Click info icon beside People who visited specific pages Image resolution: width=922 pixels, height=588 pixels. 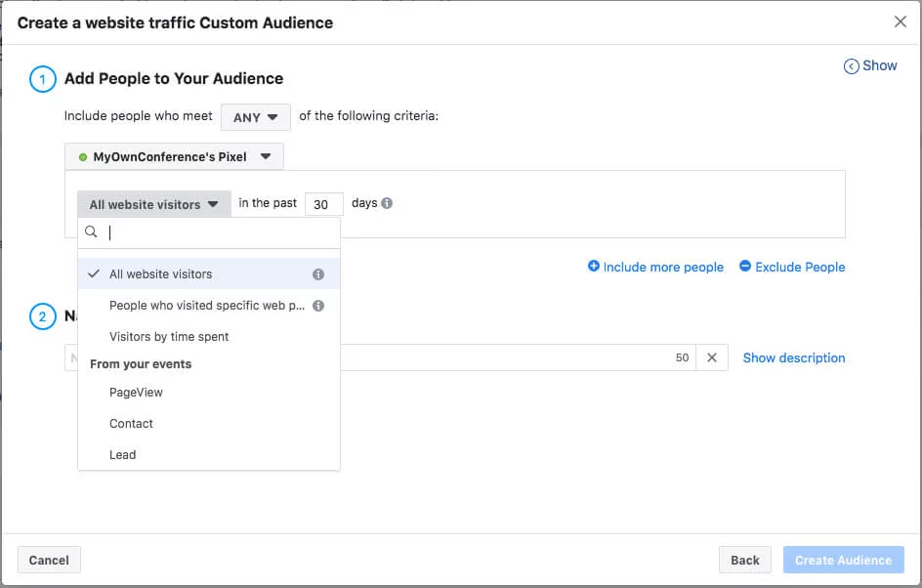pos(317,305)
